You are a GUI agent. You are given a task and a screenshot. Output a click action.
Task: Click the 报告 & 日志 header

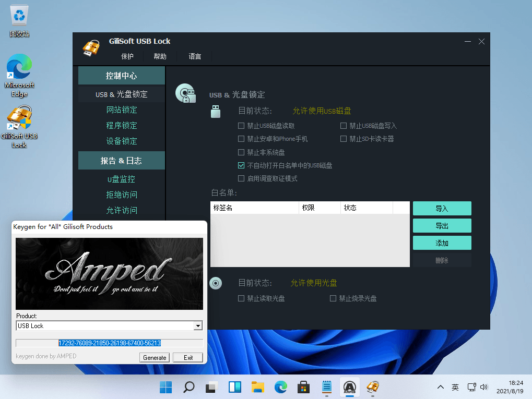[122, 160]
